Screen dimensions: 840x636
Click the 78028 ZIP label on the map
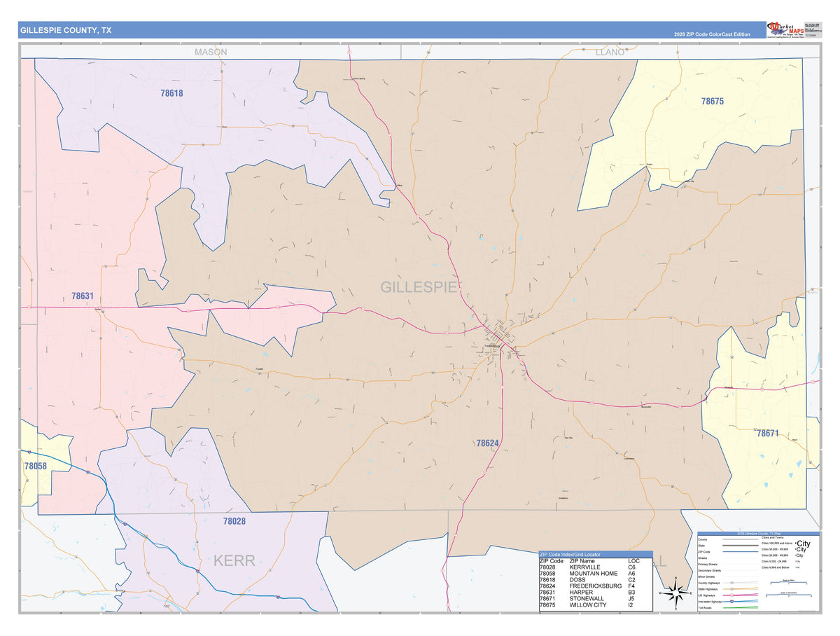pos(234,521)
